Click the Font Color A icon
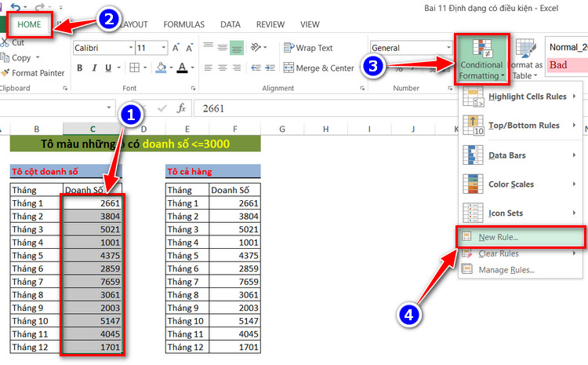588x365 pixels. tap(182, 68)
